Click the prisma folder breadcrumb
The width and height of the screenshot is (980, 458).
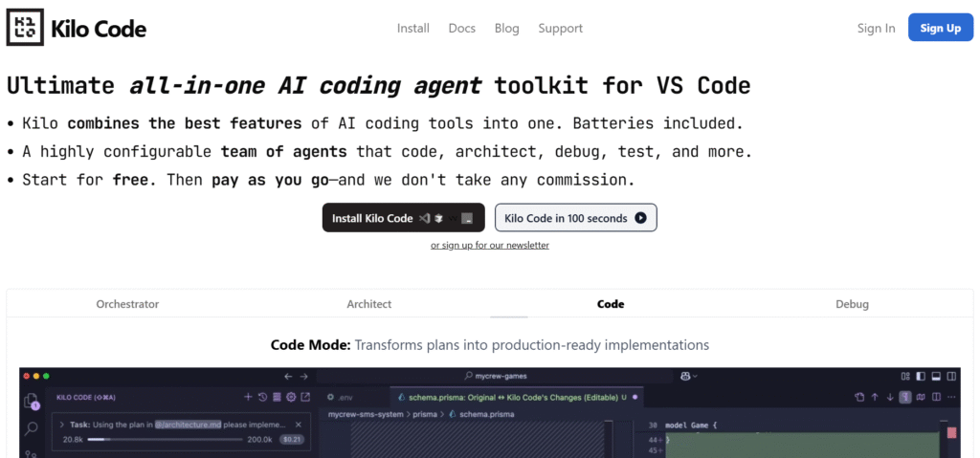pos(425,414)
